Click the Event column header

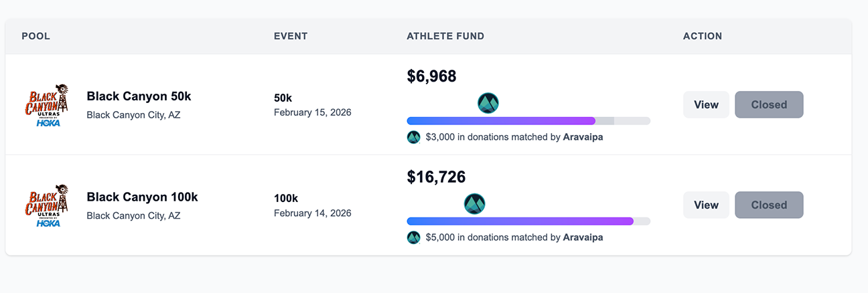pyautogui.click(x=291, y=36)
